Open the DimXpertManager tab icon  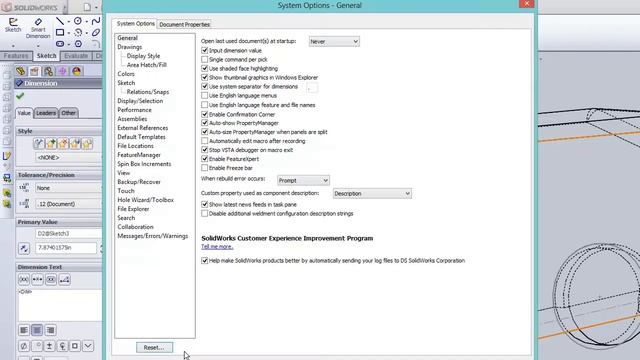62,71
